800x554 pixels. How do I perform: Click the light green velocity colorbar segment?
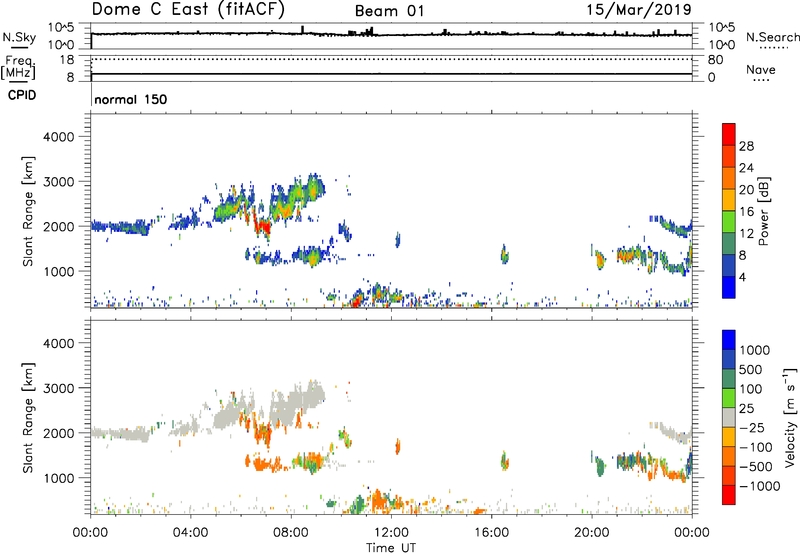729,398
